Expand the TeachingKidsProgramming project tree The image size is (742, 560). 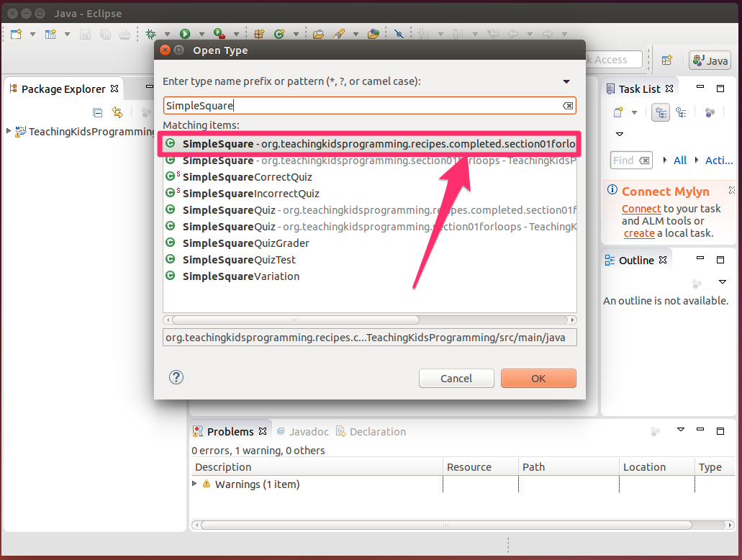pyautogui.click(x=9, y=131)
